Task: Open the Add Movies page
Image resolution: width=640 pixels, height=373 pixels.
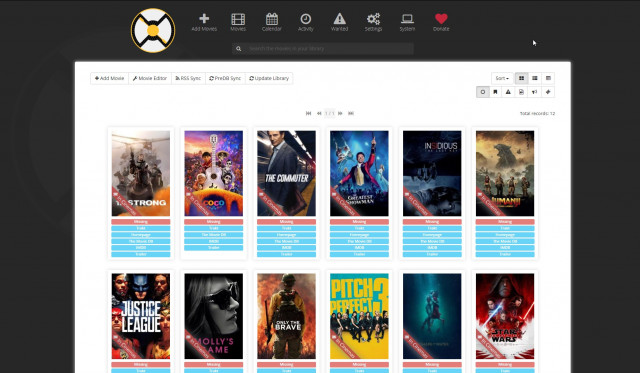Action: pyautogui.click(x=204, y=22)
